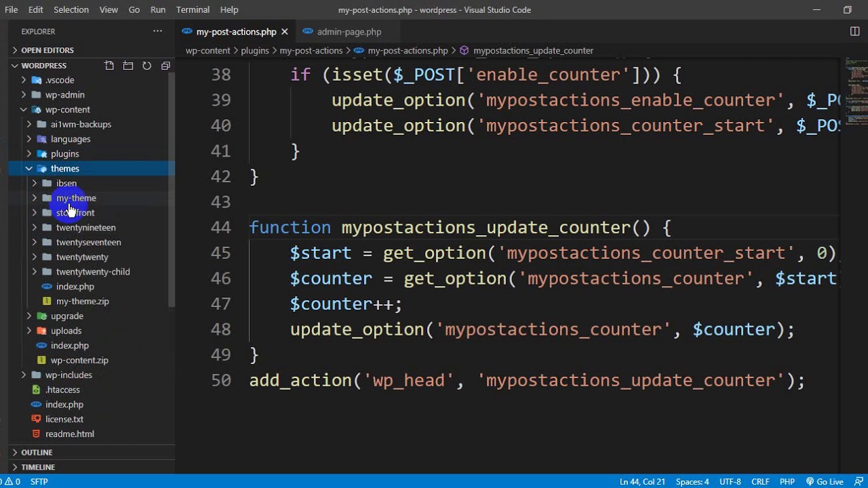
Task: Split the editor to the right
Action: [x=854, y=31]
